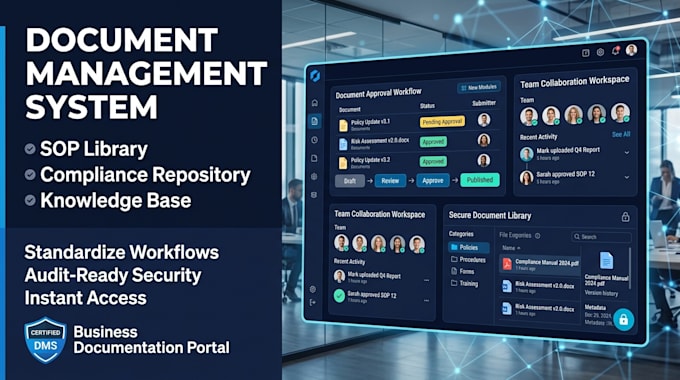The width and height of the screenshot is (680, 380).
Task: Click the Published workflow step
Action: point(480,180)
